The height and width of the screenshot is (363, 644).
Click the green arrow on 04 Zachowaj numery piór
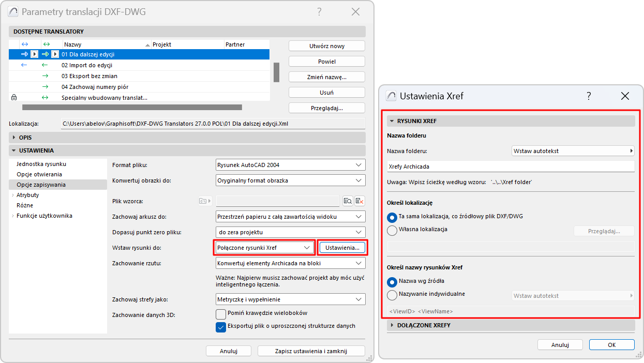[x=45, y=87]
